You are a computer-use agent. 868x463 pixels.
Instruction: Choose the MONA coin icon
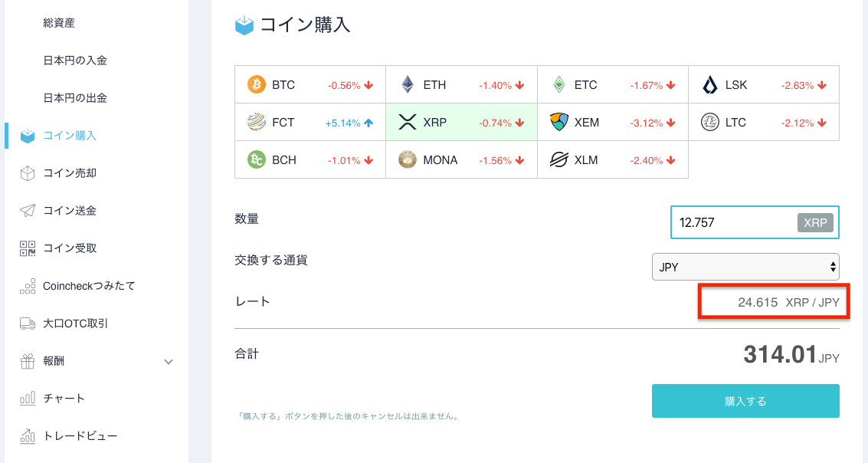(x=408, y=159)
